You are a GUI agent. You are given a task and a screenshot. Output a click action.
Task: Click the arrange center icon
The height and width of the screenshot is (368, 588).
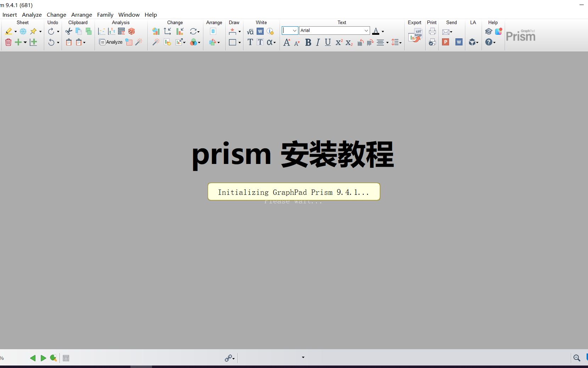(213, 32)
